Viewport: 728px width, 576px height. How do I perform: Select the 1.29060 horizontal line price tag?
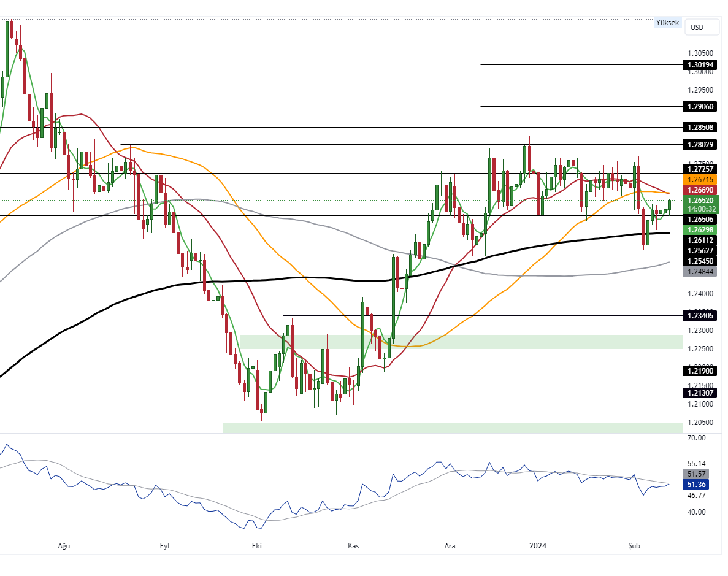(700, 106)
